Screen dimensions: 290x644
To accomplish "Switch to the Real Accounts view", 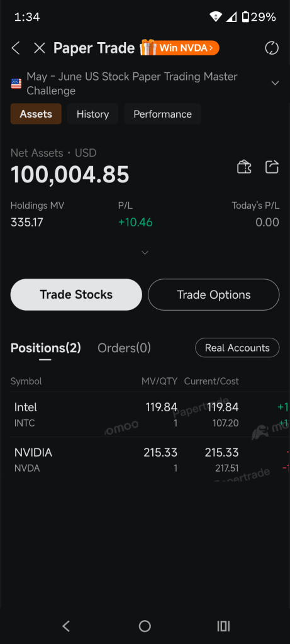I will (x=237, y=348).
